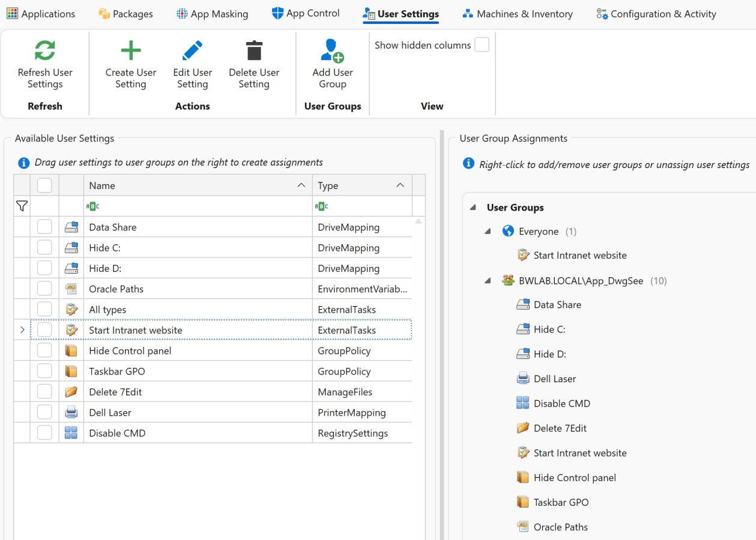Open Configuration & Activity tab

tap(656, 14)
